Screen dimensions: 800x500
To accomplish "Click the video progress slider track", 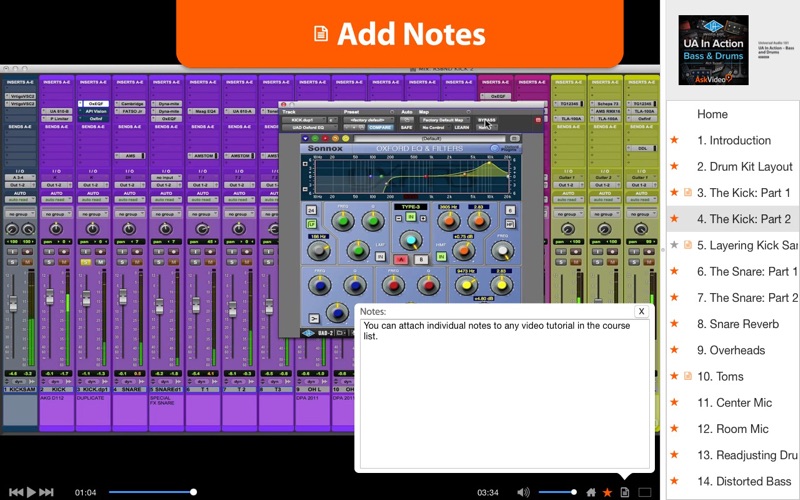I will pyautogui.click(x=151, y=492).
